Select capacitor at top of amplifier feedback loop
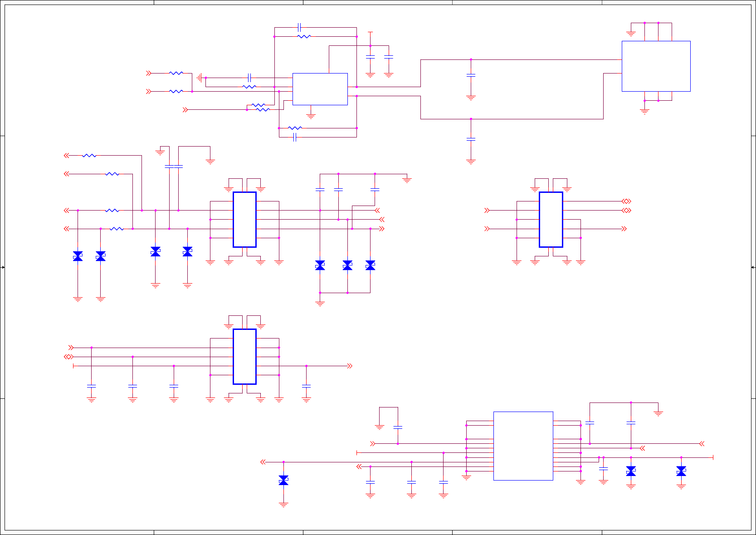The width and height of the screenshot is (756, 535). point(299,27)
